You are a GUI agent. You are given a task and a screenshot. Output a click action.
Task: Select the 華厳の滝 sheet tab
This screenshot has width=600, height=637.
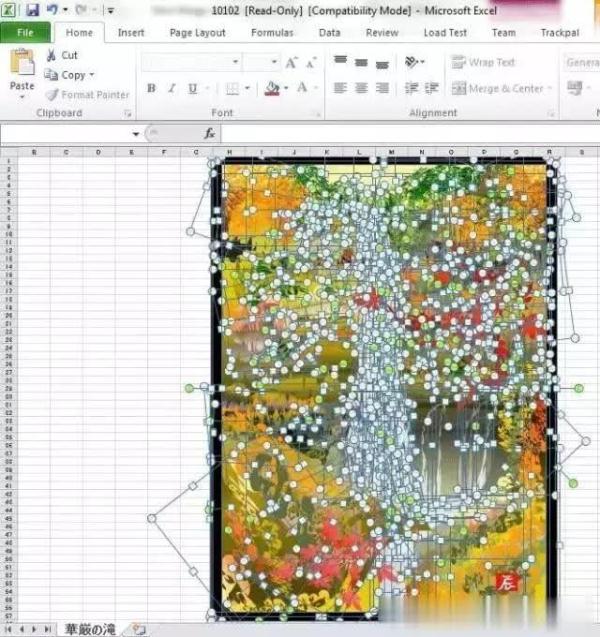pos(89,630)
